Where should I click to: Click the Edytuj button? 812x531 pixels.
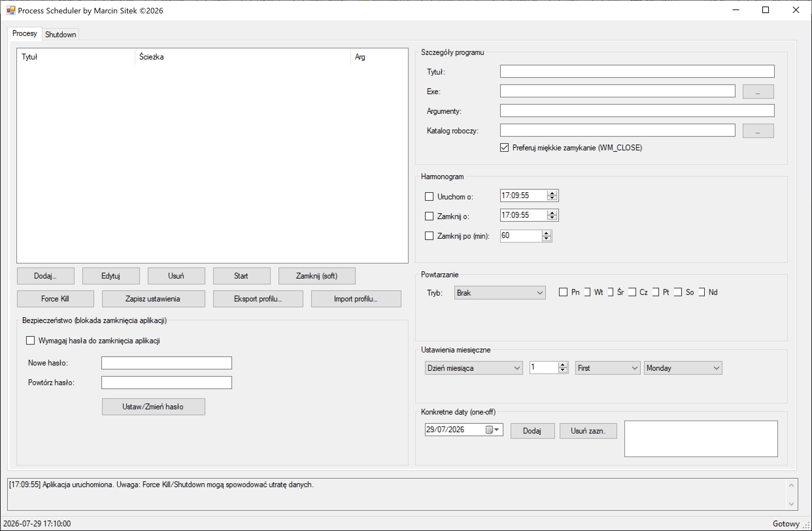coord(111,276)
